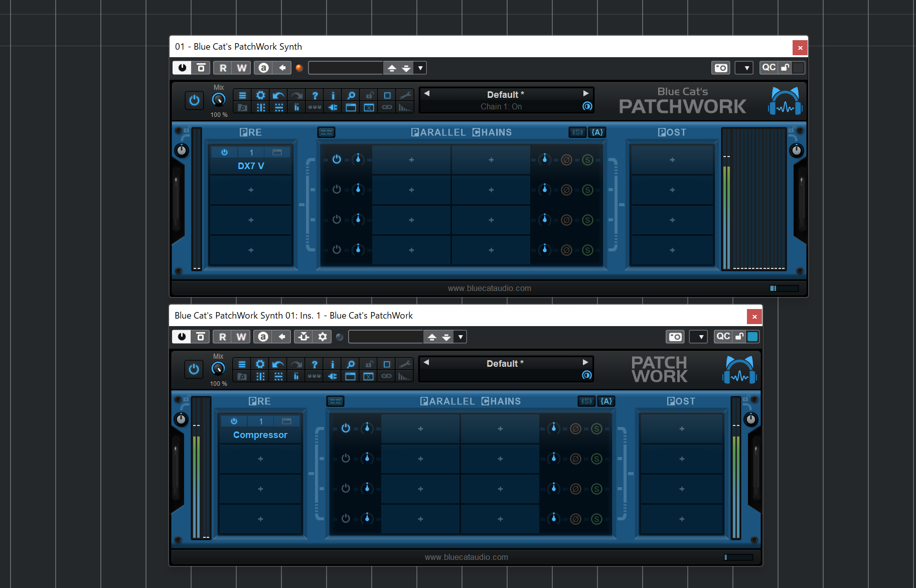Load next host preset in lower PatchWork host bar
The height and width of the screenshot is (588, 916).
pos(446,337)
